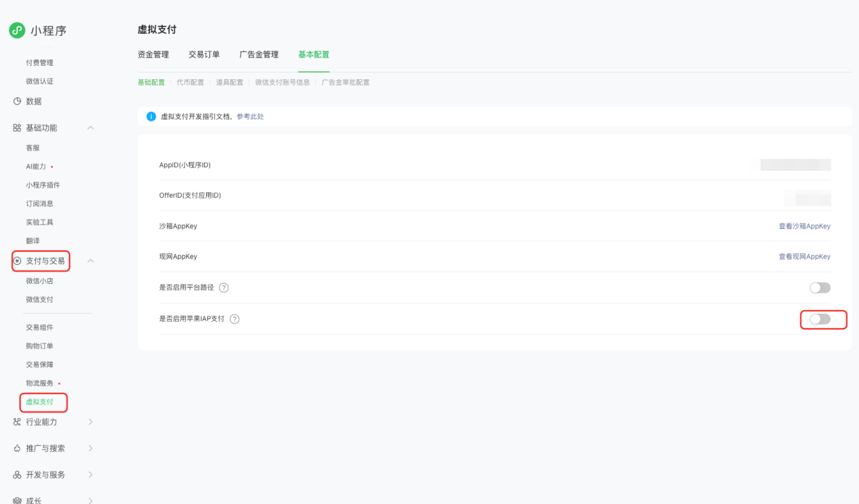Click the 支付与交易 coin icon
Viewport: 859px width, 504px height.
pos(18,261)
